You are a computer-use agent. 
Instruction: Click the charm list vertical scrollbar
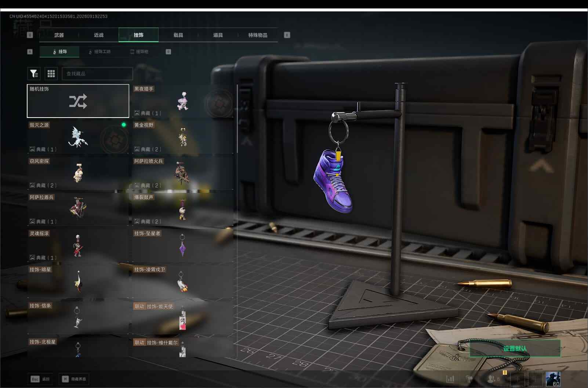pyautogui.click(x=237, y=118)
